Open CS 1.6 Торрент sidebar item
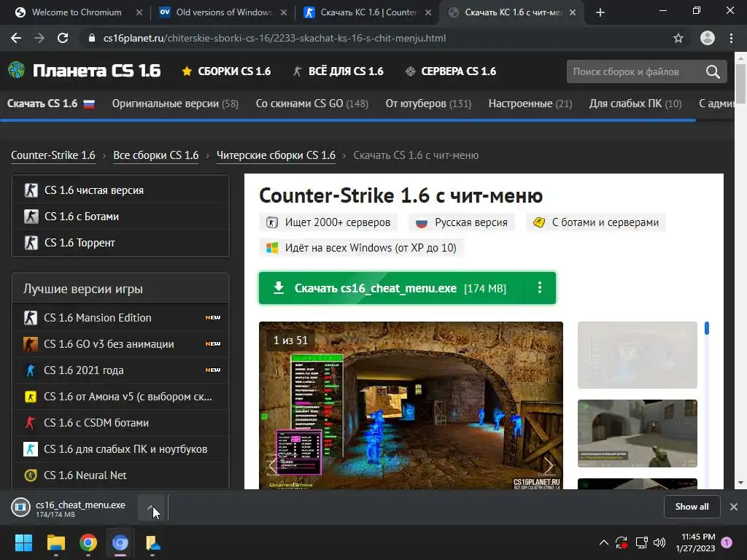 [x=120, y=242]
